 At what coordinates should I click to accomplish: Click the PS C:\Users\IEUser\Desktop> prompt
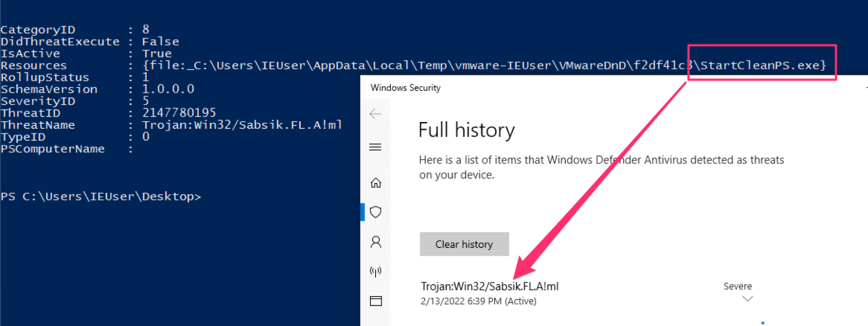pos(101,197)
